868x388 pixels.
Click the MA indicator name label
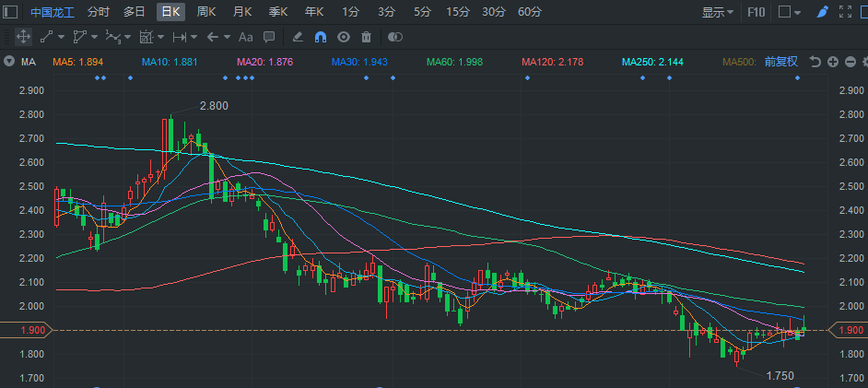click(x=29, y=62)
